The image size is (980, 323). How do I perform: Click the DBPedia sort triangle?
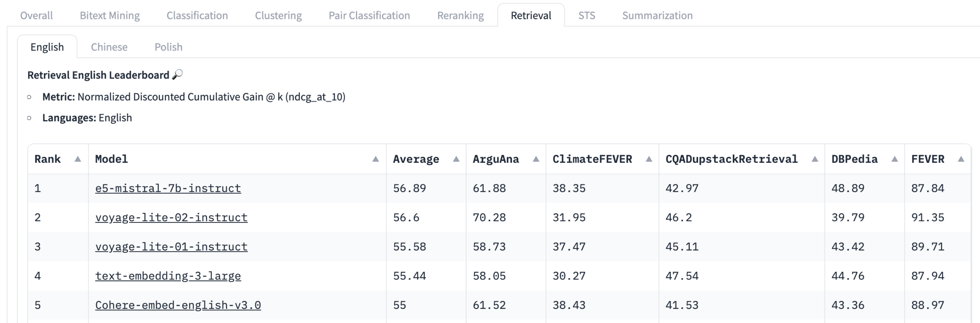[x=895, y=159]
